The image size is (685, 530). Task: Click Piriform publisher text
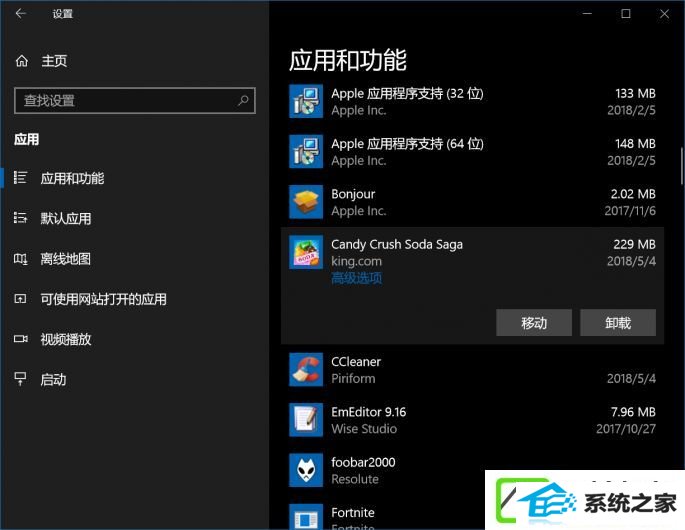click(353, 378)
